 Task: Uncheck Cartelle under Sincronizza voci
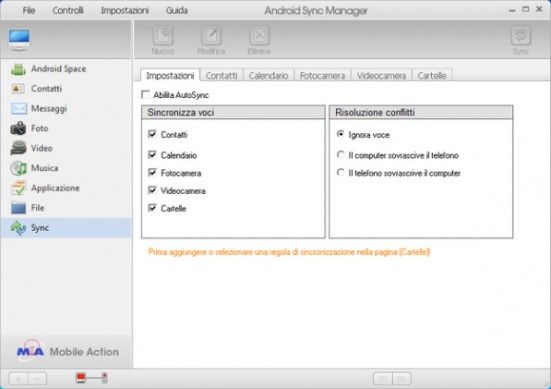[152, 208]
